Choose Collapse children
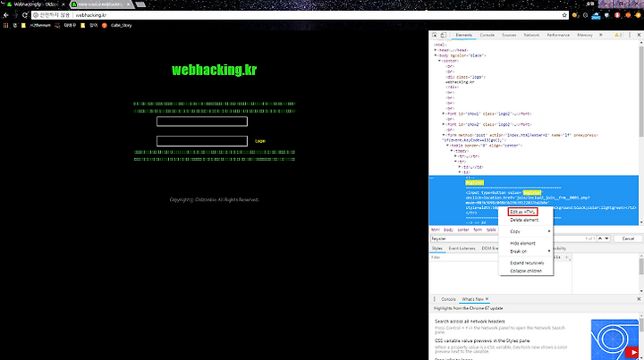Viewport: 644px width, 360px height. click(526, 271)
